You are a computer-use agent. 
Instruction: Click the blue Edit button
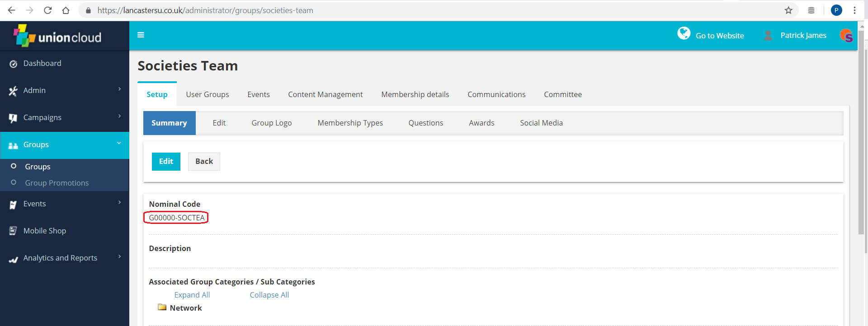pos(166,161)
